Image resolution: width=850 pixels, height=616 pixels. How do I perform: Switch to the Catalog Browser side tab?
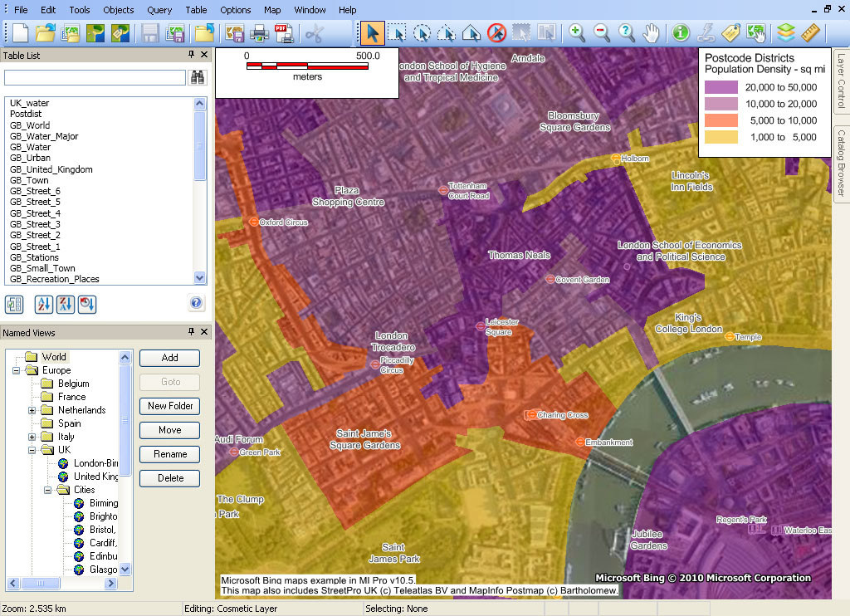click(841, 163)
